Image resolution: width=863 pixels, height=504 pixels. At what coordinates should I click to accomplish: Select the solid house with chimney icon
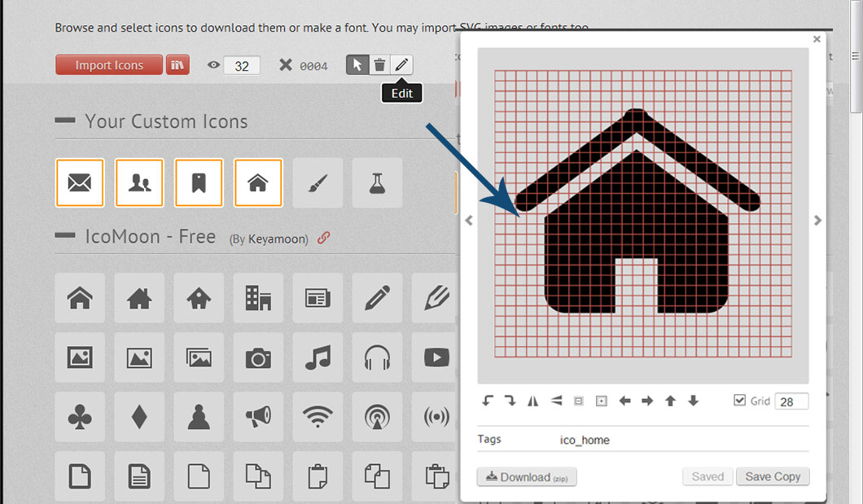point(139,298)
